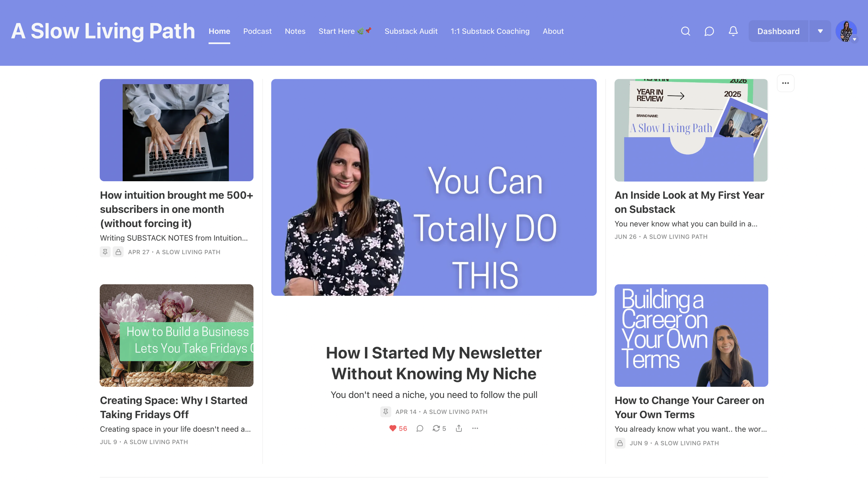868x483 pixels.
Task: Open the 1:1 Substack Coaching tab
Action: pos(490,31)
